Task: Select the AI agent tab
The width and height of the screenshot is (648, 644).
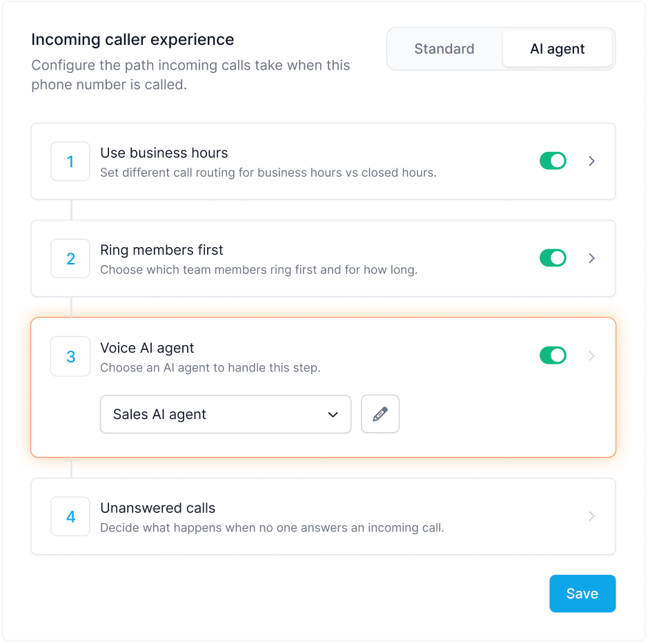Action: pos(557,49)
